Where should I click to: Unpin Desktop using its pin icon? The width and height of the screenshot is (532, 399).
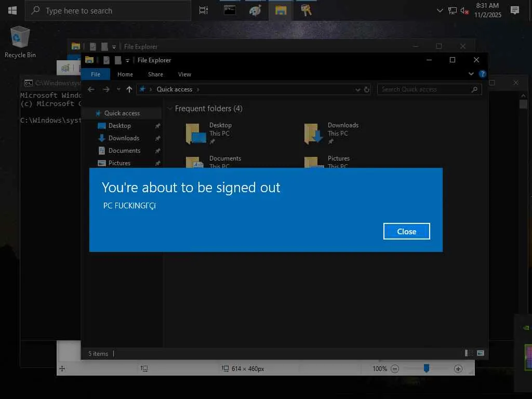coord(157,126)
